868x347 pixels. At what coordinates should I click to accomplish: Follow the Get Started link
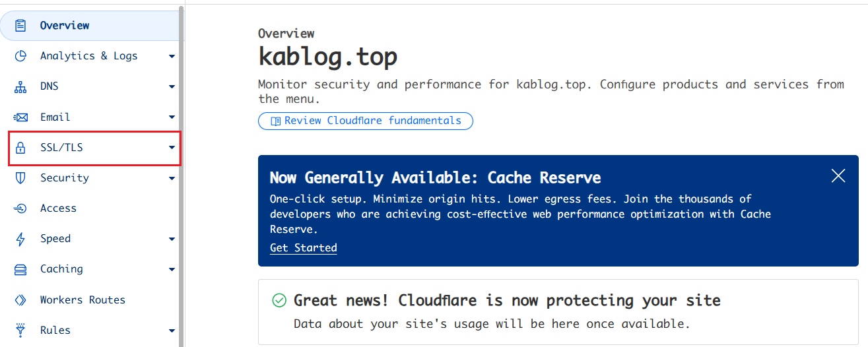coord(304,248)
